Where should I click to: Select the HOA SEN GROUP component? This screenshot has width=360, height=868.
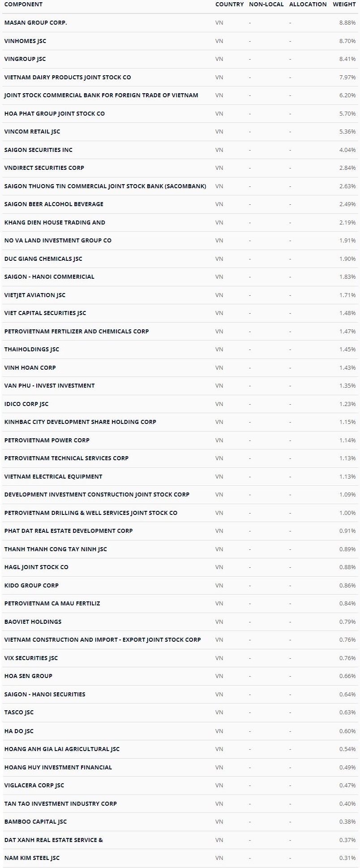28,676
